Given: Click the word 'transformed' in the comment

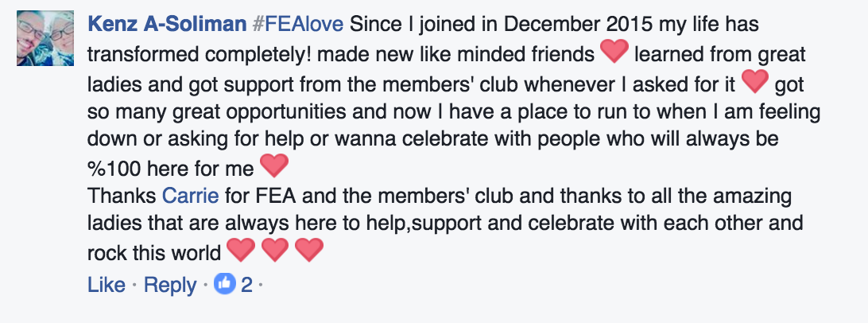Looking at the screenshot, I should click(x=144, y=55).
